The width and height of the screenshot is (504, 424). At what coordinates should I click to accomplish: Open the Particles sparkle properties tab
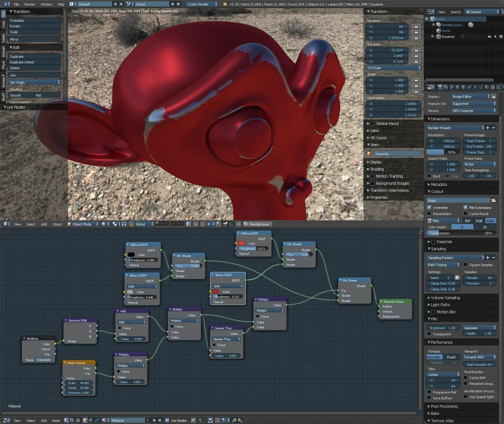coord(498,87)
